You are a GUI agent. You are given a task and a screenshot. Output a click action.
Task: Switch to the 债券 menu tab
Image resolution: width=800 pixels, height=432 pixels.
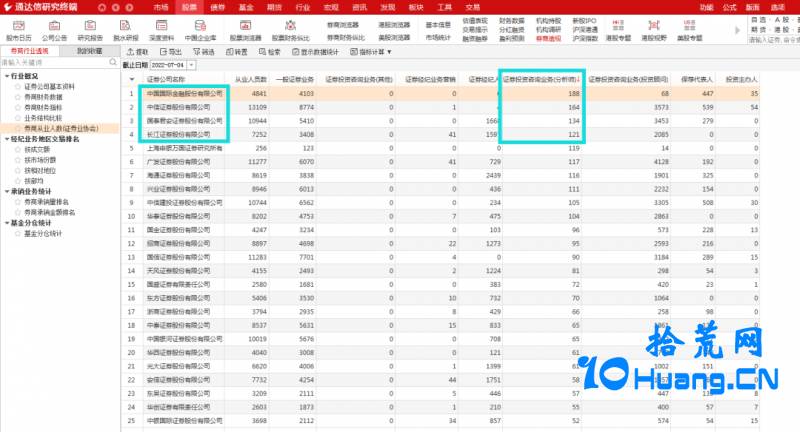pos(218,7)
